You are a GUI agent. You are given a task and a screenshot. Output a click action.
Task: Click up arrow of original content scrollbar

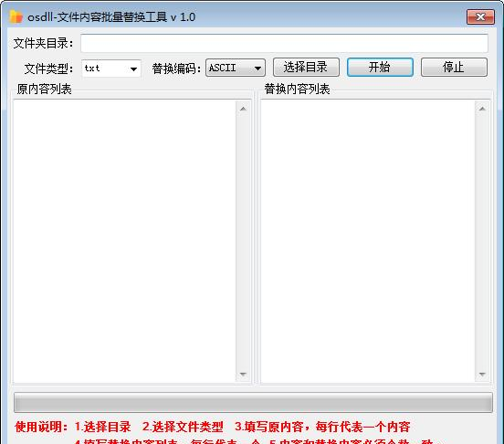coord(243,109)
